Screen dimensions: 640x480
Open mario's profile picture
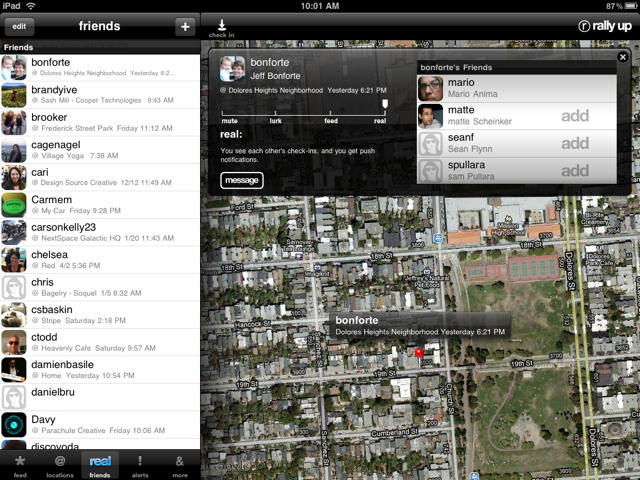(x=431, y=88)
